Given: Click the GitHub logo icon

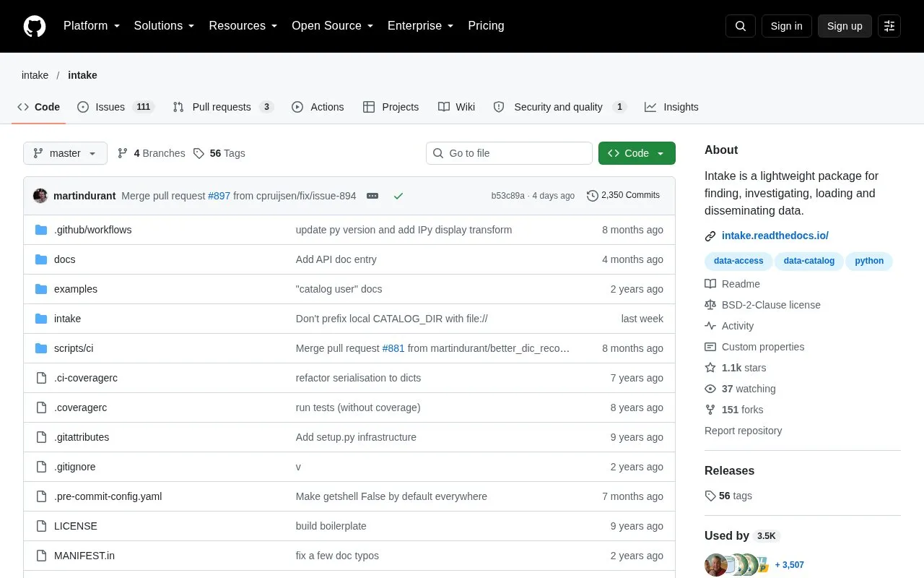Looking at the screenshot, I should pos(35,26).
